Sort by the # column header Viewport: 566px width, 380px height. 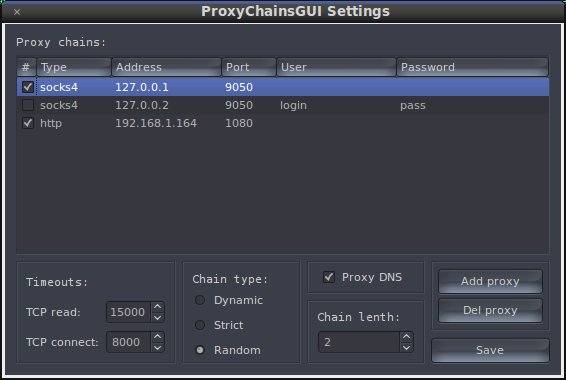pyautogui.click(x=26, y=67)
